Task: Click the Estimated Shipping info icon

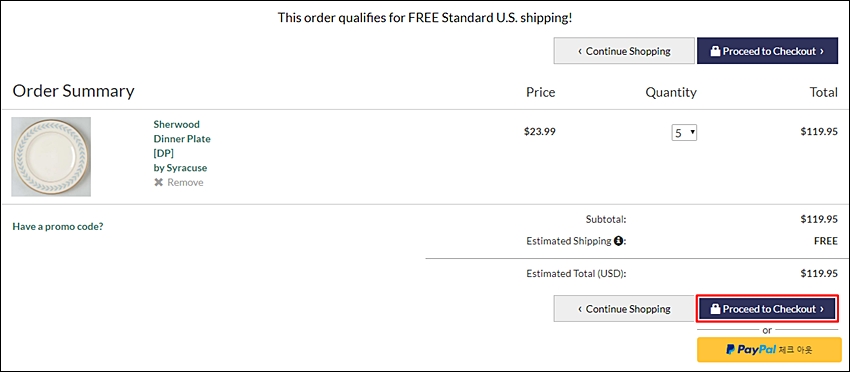Action: [619, 241]
